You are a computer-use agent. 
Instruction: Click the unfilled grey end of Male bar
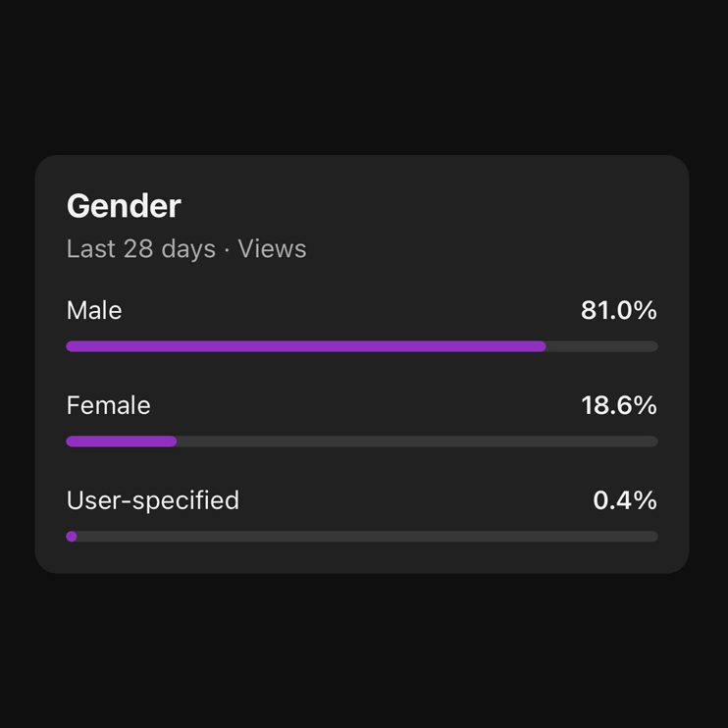602,346
